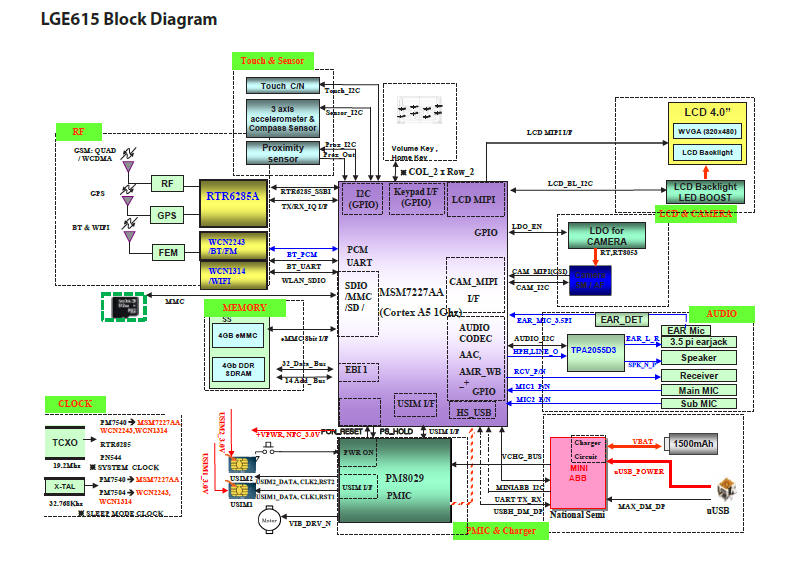Click the keypad switch matrix image
Screen dimensions: 799x570
419,111
